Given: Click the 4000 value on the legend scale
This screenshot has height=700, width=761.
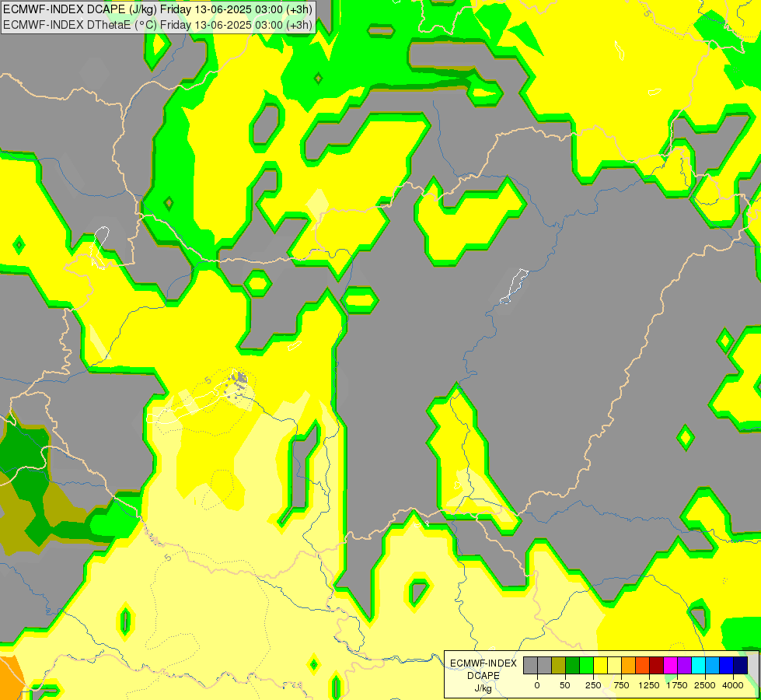Looking at the screenshot, I should point(733,685).
